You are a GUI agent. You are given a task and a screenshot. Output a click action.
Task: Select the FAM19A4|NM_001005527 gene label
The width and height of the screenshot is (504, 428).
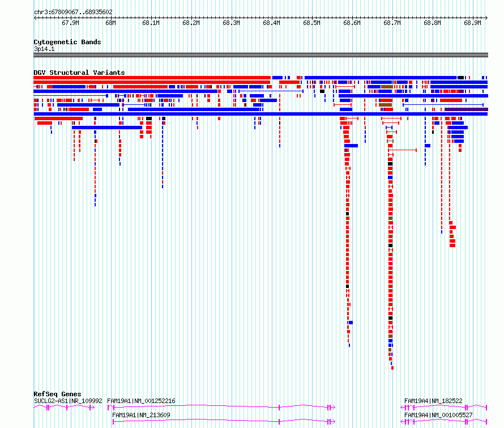click(438, 415)
